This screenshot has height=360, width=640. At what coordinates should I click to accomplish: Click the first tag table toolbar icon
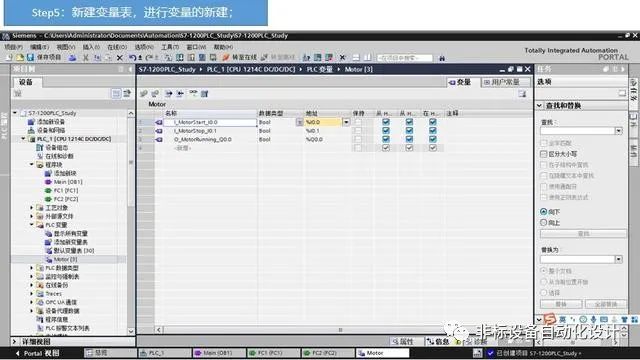(143, 94)
